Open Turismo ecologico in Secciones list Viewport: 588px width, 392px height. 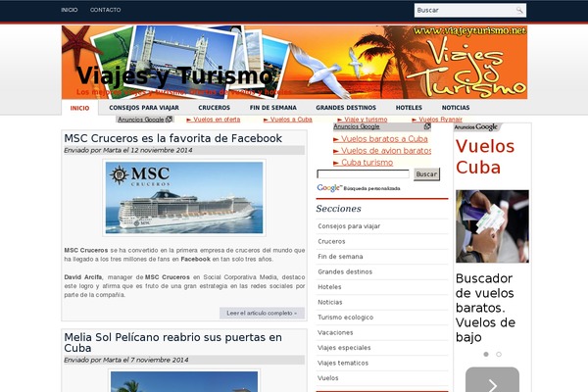345,318
